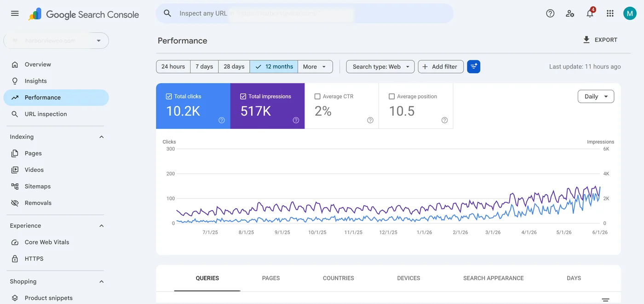Viewport: 644px width, 304px height.
Task: Check the Average position checkbox
Action: click(392, 97)
